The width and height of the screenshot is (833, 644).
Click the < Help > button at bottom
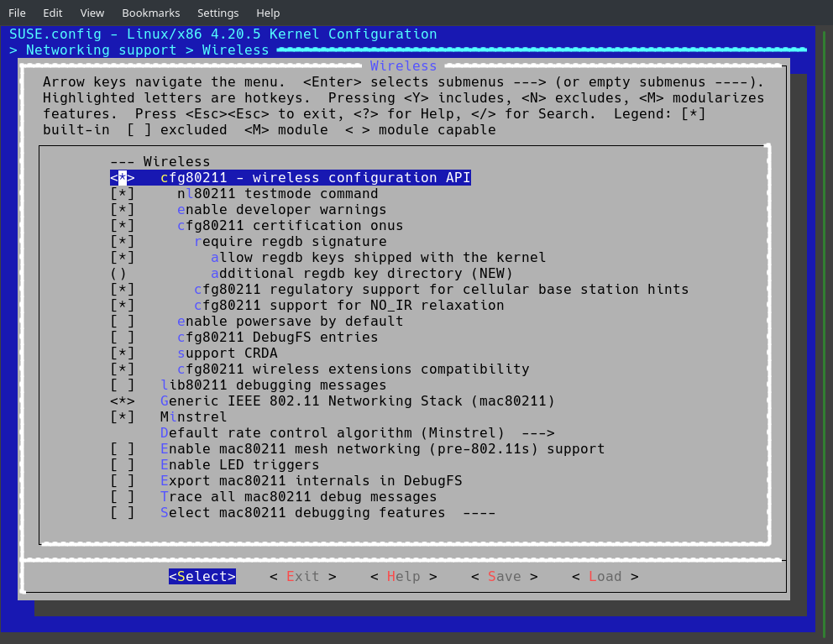point(404,577)
